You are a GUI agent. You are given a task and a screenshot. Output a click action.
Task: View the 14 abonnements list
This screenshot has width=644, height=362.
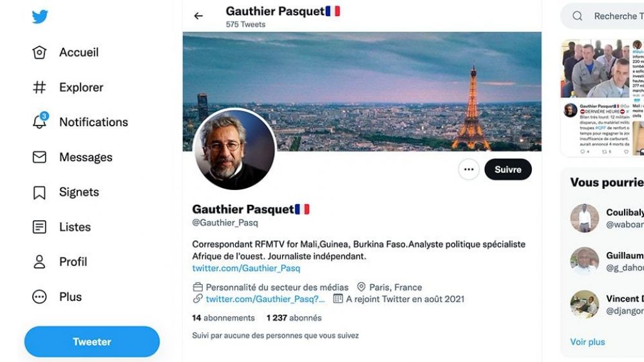[x=223, y=318]
